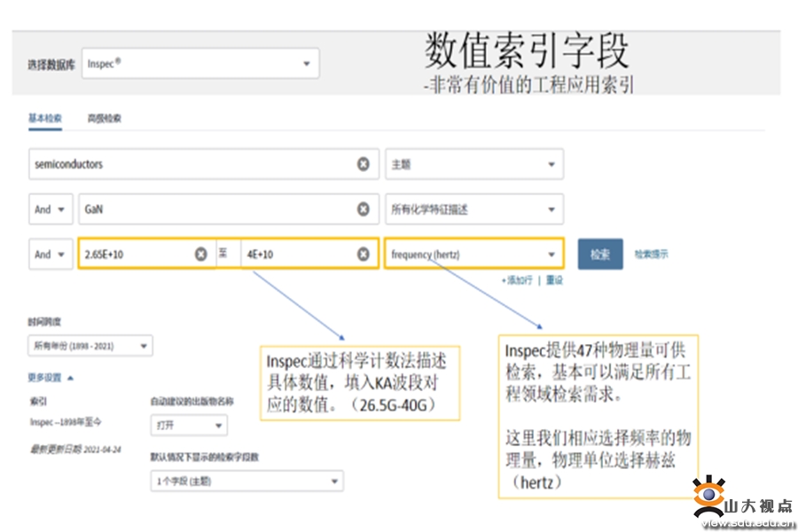Clear the semiconductors search field
Screen dimensions: 798x532
point(363,164)
